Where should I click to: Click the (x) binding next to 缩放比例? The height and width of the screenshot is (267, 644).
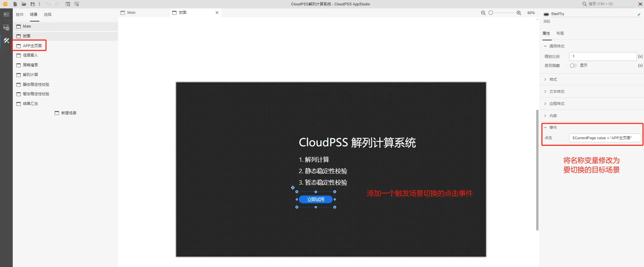click(x=640, y=56)
